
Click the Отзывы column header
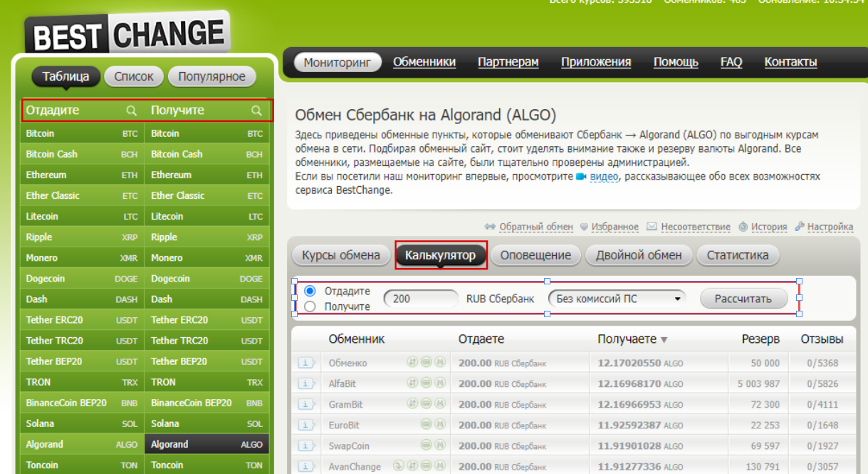click(822, 339)
